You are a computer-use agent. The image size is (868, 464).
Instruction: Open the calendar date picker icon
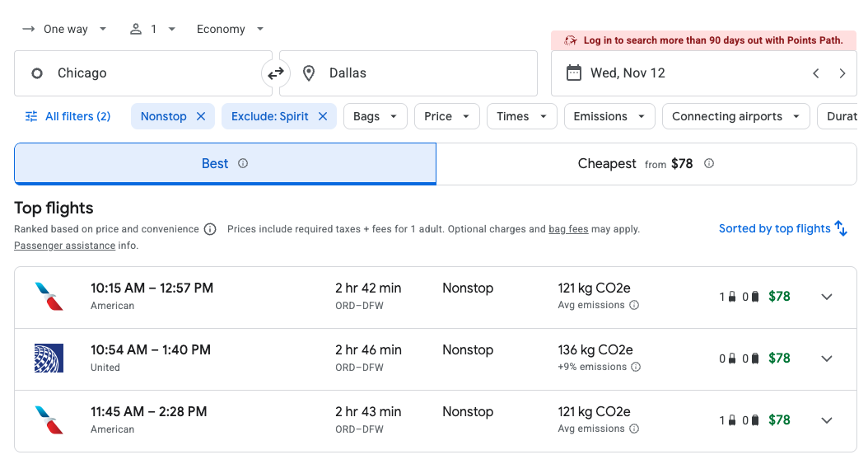tap(574, 73)
